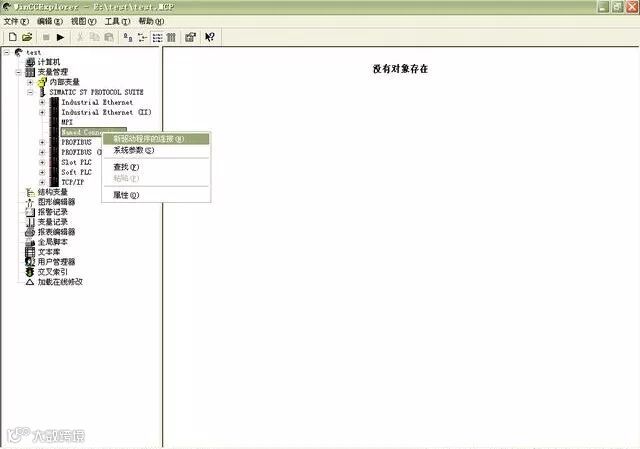Click the greyed 粘贴 context menu entry

(156, 178)
